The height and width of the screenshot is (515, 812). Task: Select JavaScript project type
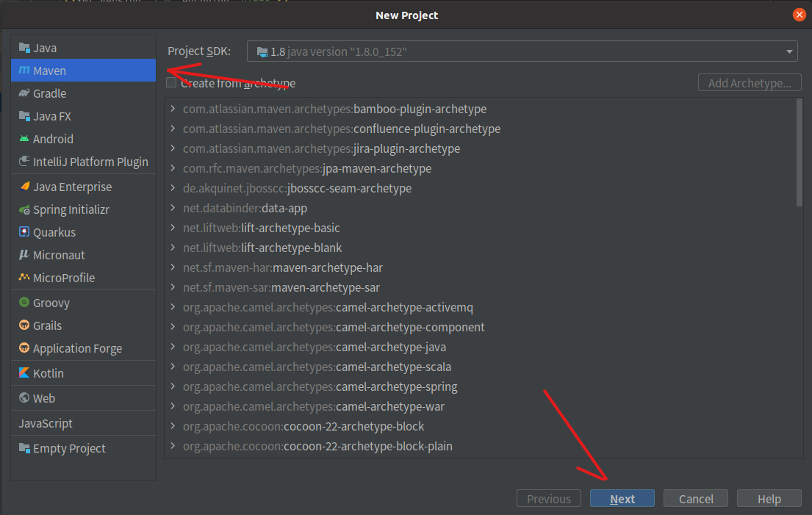46,423
